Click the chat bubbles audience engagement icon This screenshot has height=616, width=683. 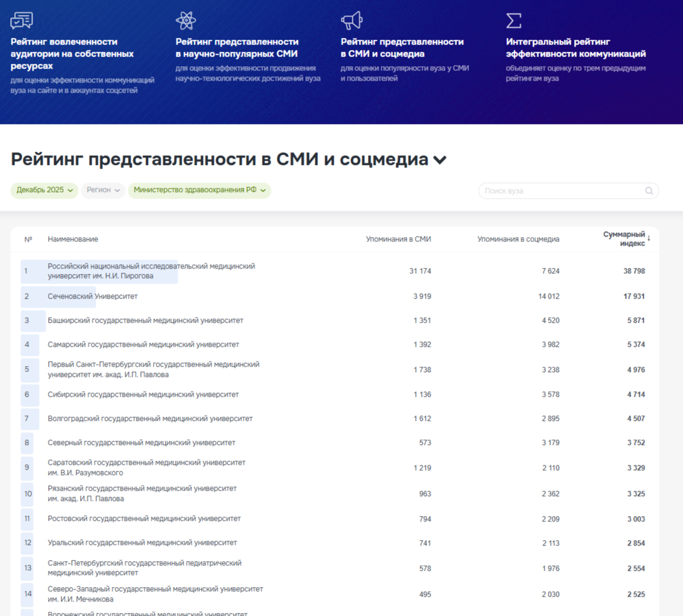[x=22, y=21]
